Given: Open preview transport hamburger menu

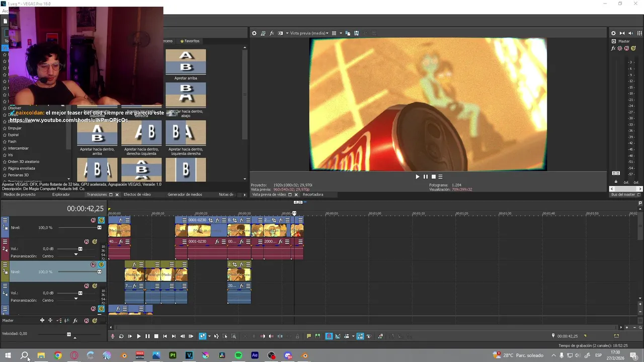Looking at the screenshot, I should pos(440,176).
